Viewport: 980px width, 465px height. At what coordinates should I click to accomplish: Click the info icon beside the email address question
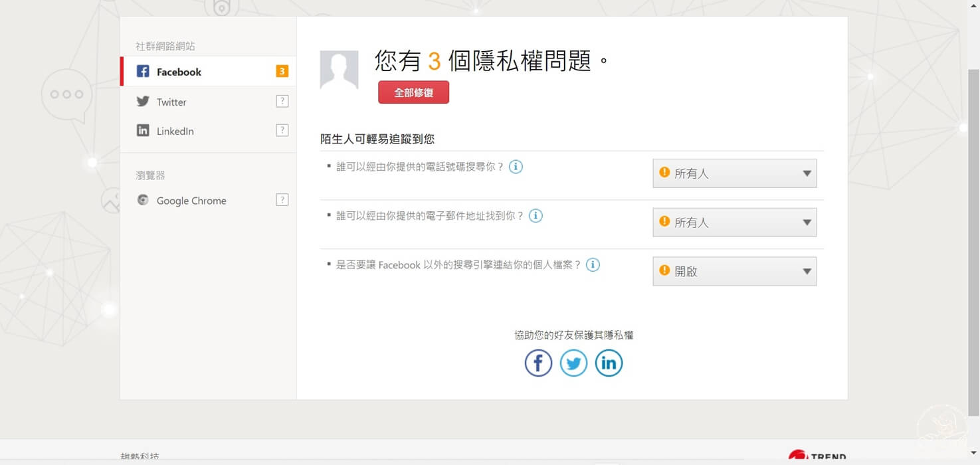(x=536, y=215)
